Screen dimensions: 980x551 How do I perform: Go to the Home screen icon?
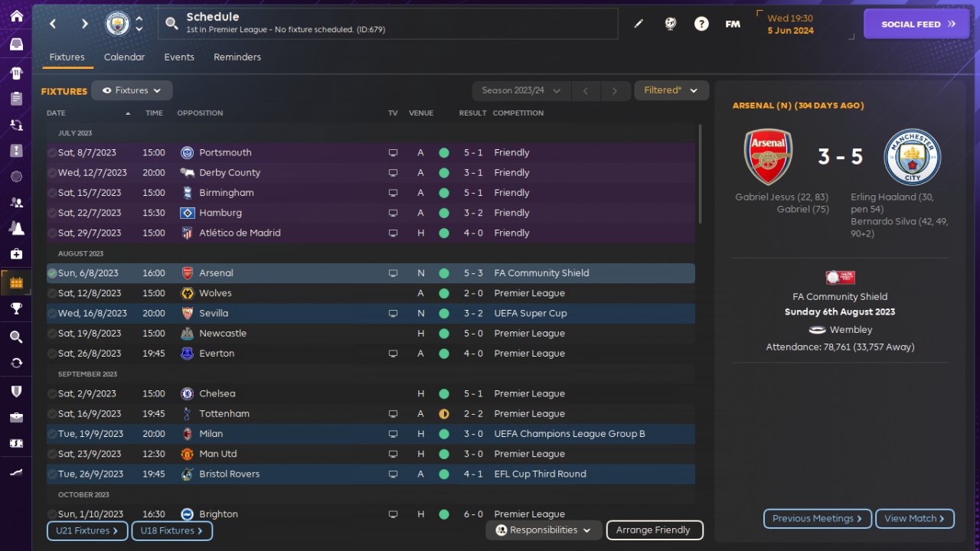16,16
